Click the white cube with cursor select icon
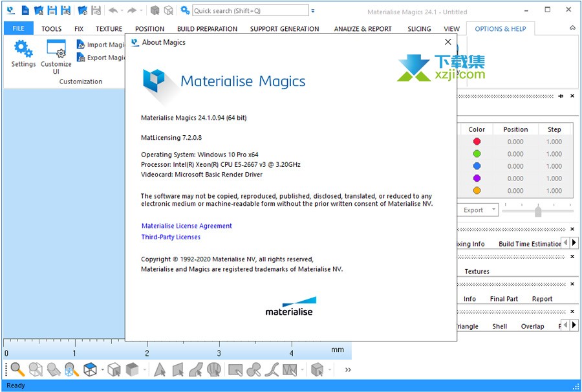This screenshot has height=392, width=582. point(114,369)
